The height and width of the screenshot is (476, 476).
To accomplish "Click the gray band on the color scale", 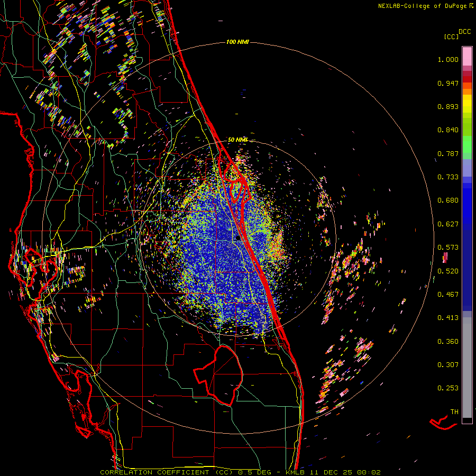I will click(467, 368).
